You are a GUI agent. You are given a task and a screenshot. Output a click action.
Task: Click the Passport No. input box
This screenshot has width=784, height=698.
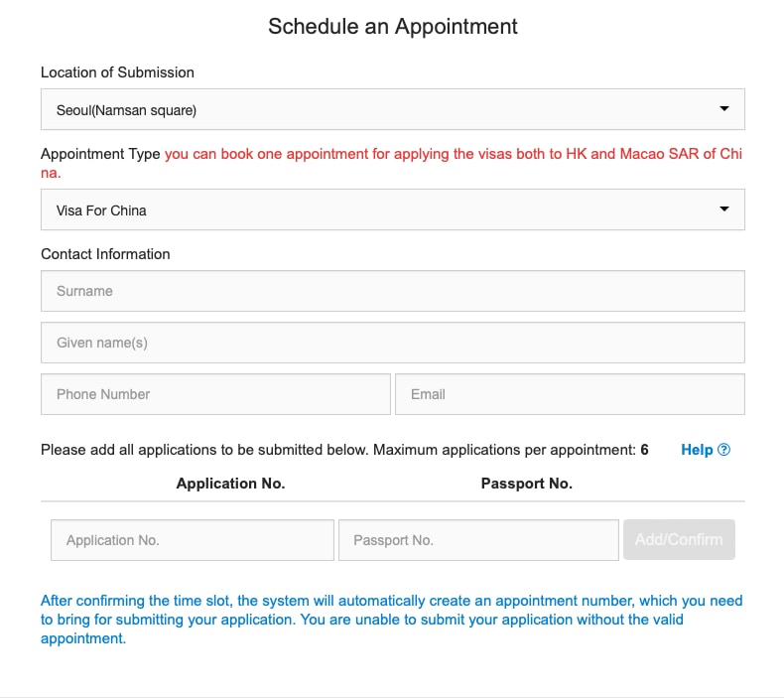tap(478, 540)
